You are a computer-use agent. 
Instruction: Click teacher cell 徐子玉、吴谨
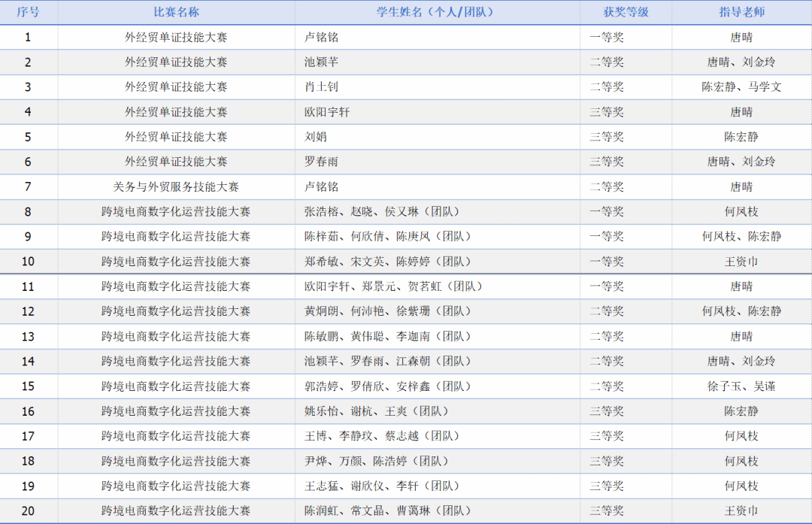[x=741, y=386]
